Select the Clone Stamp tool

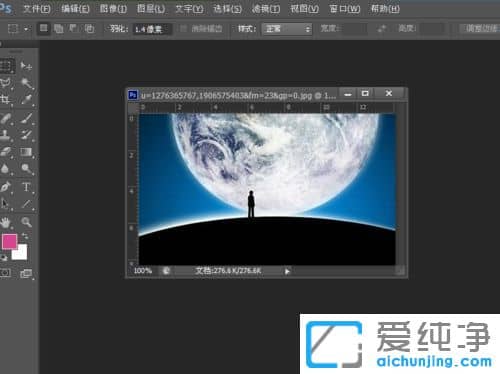point(5,134)
